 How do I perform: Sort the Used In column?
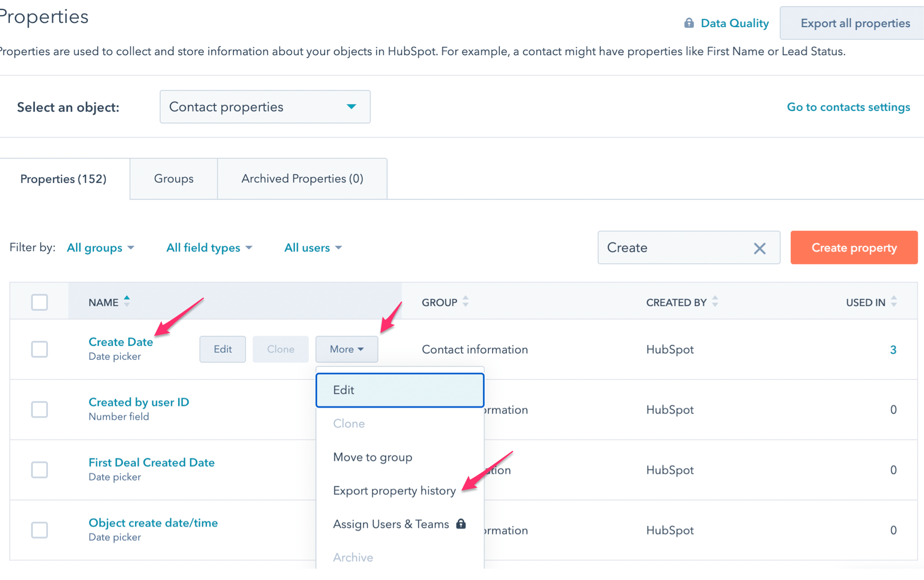pyautogui.click(x=894, y=302)
